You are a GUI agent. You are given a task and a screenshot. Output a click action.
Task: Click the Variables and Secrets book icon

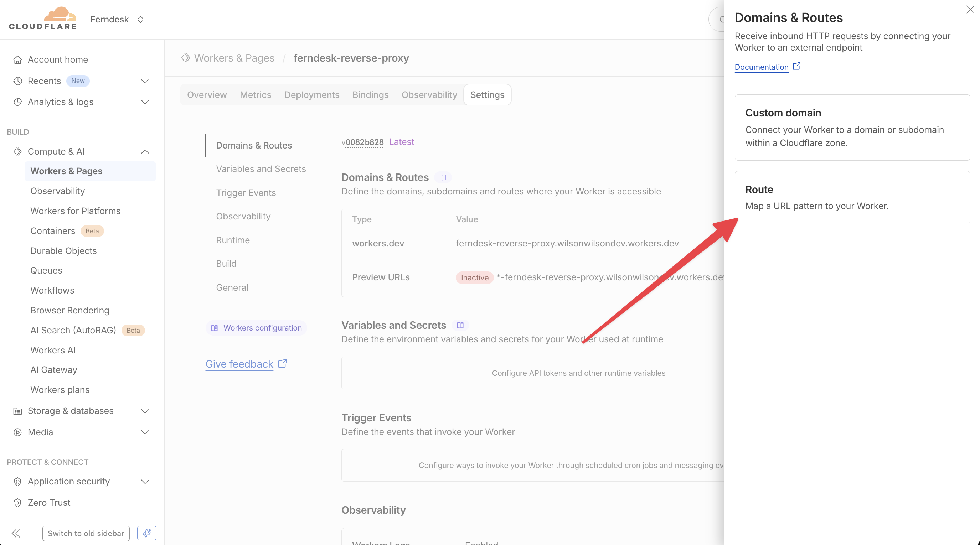[461, 325]
